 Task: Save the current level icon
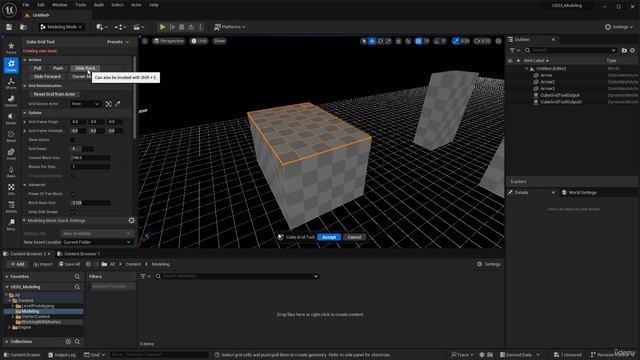coord(9,27)
